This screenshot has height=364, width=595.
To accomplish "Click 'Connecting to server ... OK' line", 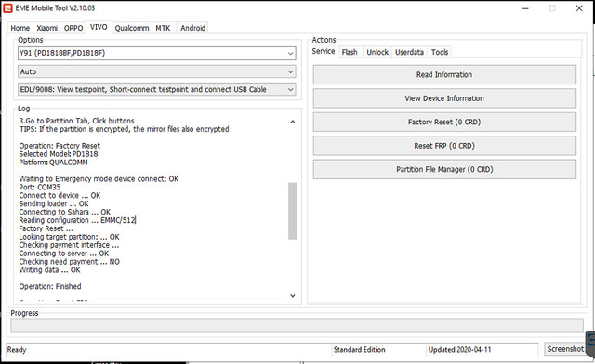I will [x=64, y=253].
